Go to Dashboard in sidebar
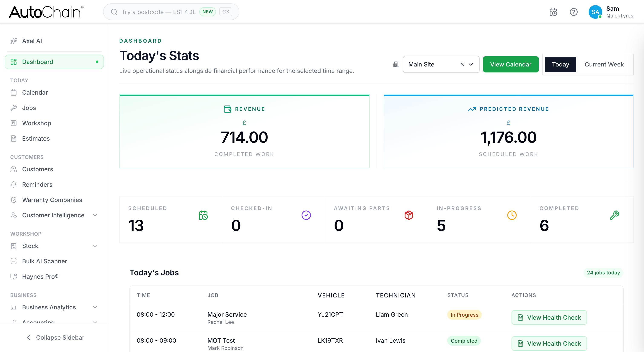Image resolution: width=644 pixels, height=352 pixels. 54,62
